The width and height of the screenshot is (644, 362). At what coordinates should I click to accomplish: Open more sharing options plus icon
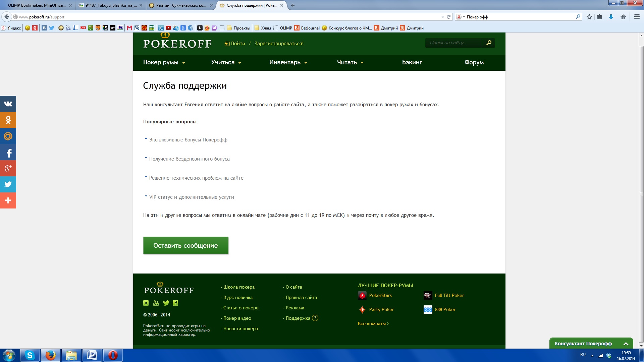pyautogui.click(x=8, y=200)
